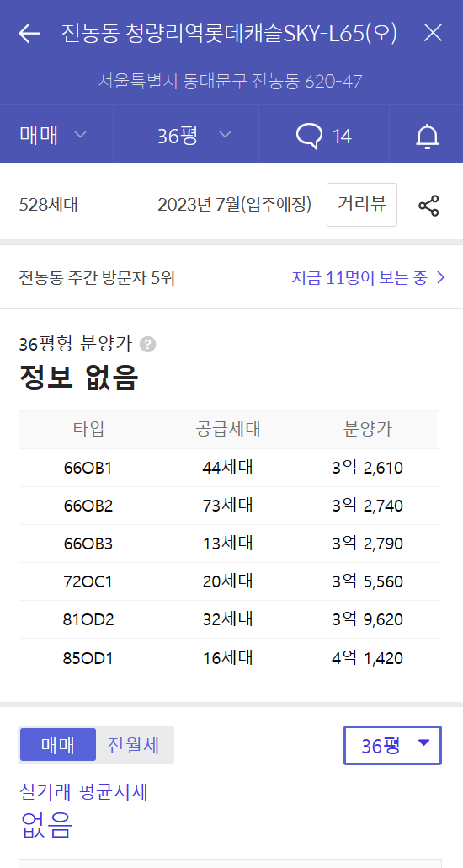Image resolution: width=463 pixels, height=868 pixels.
Task: Click the 73세대 supply cell
Action: click(x=228, y=506)
